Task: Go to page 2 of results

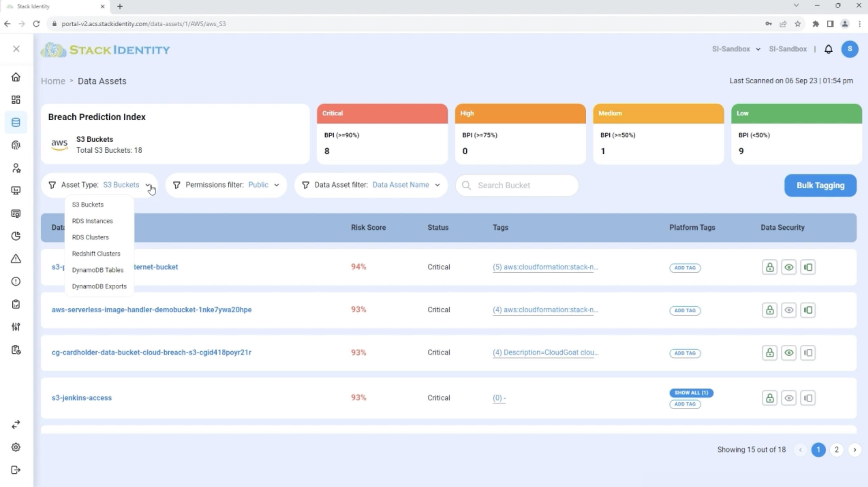Action: click(x=836, y=450)
